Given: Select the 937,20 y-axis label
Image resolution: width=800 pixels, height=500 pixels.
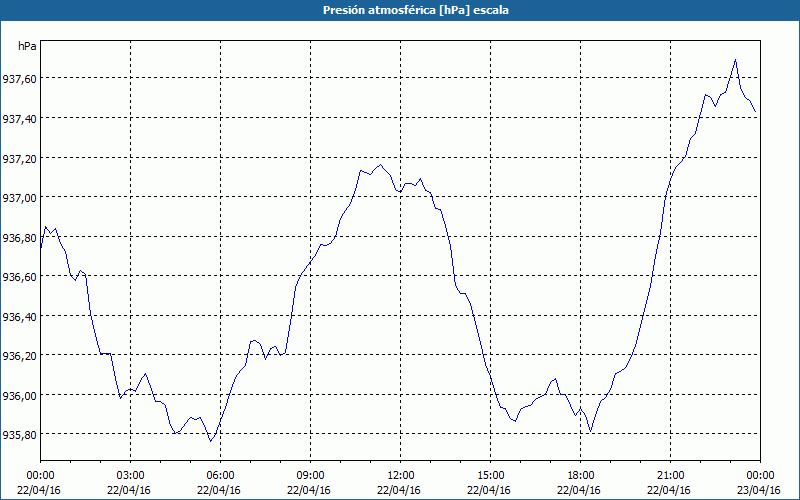Looking at the screenshot, I should (x=19, y=158).
